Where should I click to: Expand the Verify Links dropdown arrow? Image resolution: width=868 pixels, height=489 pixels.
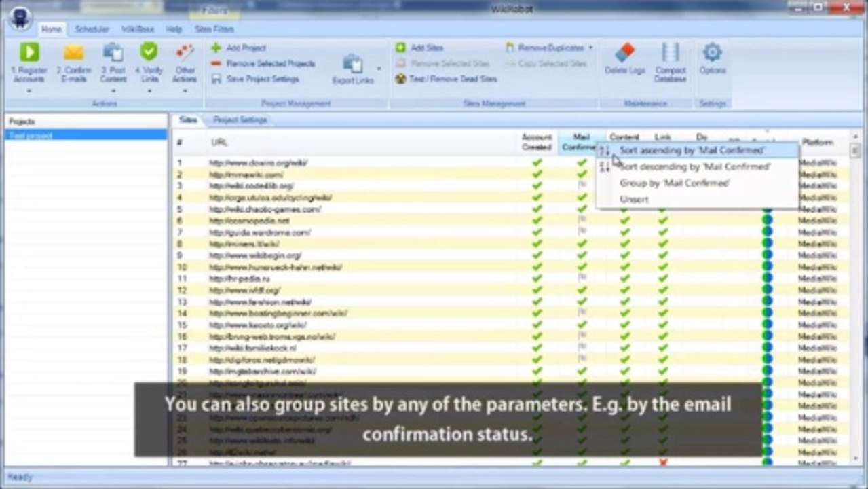coord(149,90)
